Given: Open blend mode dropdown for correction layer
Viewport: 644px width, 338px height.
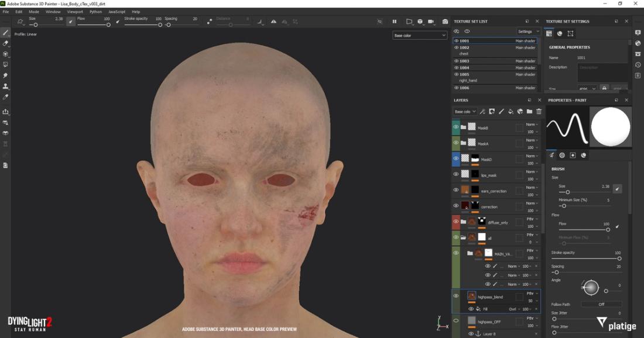Looking at the screenshot, I should point(532,203).
